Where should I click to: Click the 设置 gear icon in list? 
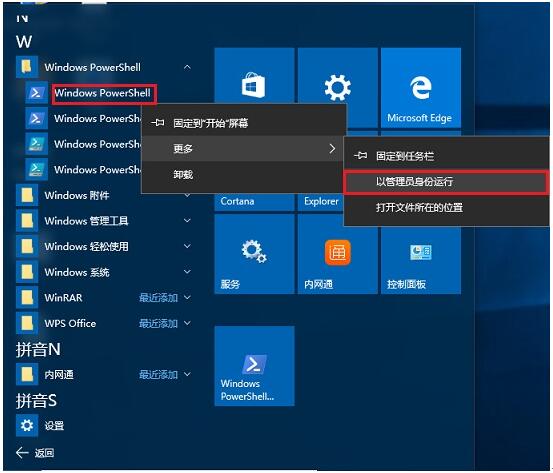[x=27, y=425]
